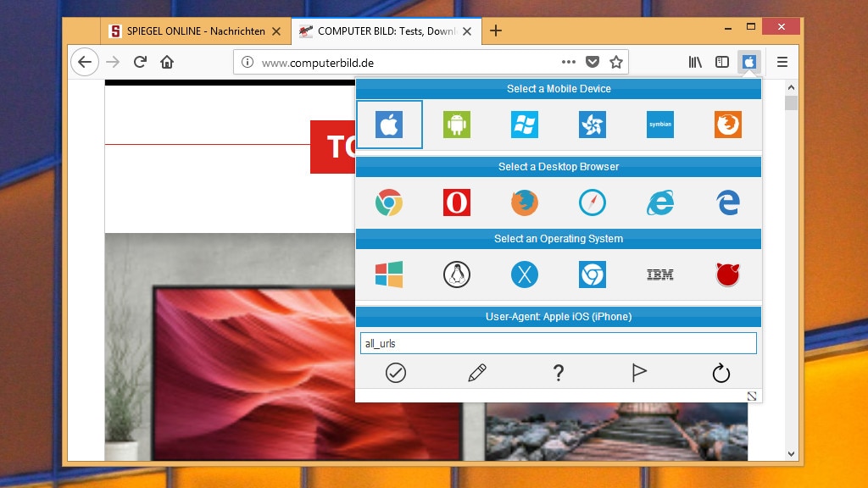Select the Internet Explorer user agent
868x488 pixels.
pos(660,202)
